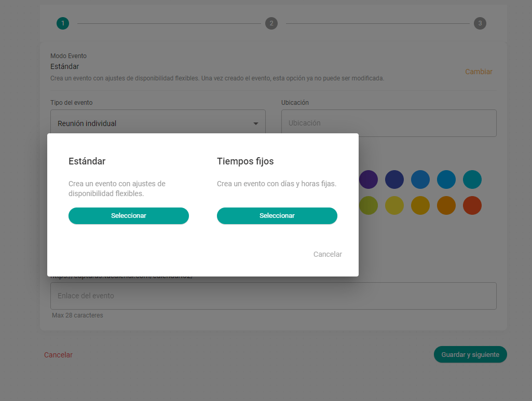Click the Cambiar link for Modo Evento
532x401 pixels.
479,72
